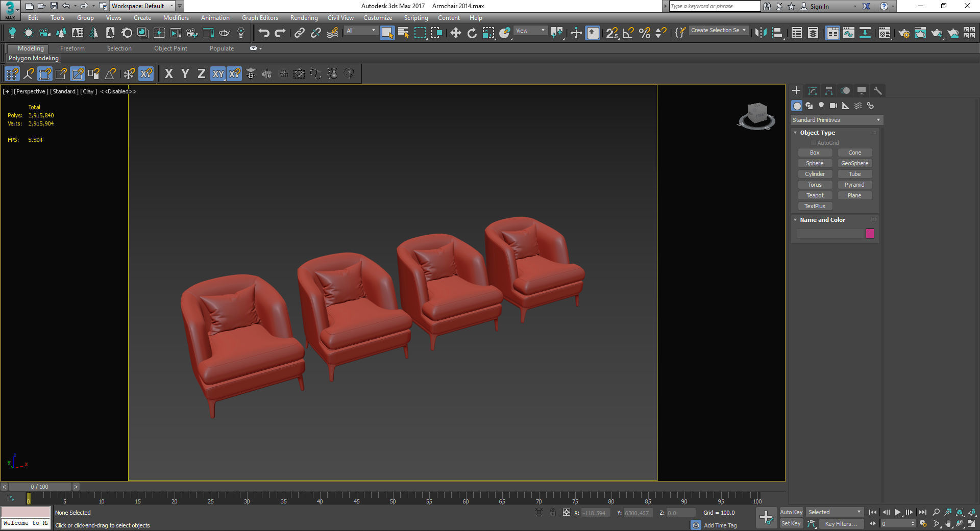The image size is (980, 531).
Task: Click the Mirror tool icon
Action: point(761,33)
